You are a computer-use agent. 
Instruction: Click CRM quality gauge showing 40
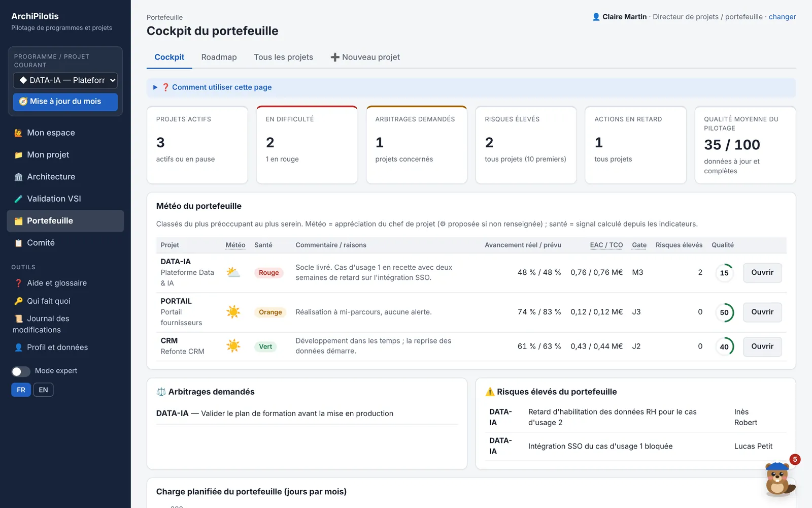click(x=724, y=346)
